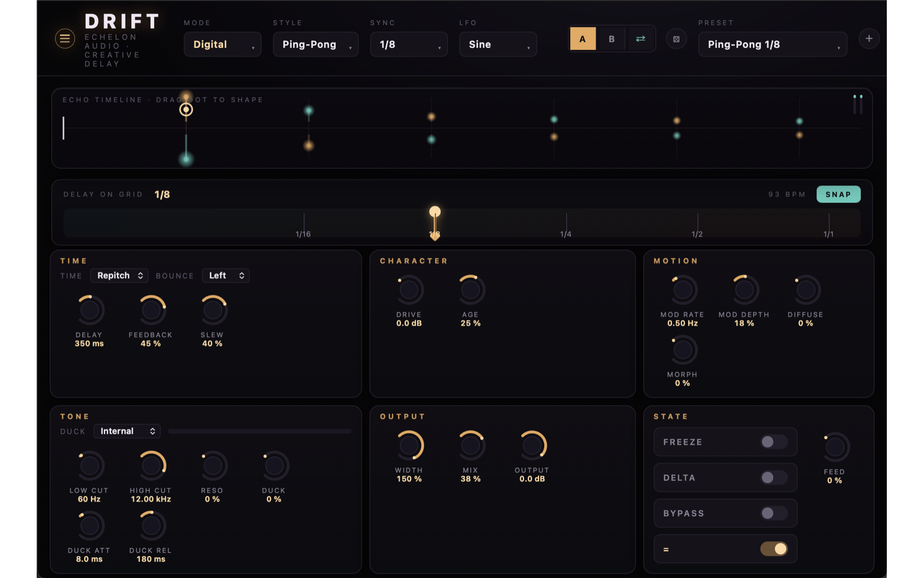Image resolution: width=924 pixels, height=578 pixels.
Task: Toggle the Delta switch
Action: tap(773, 478)
